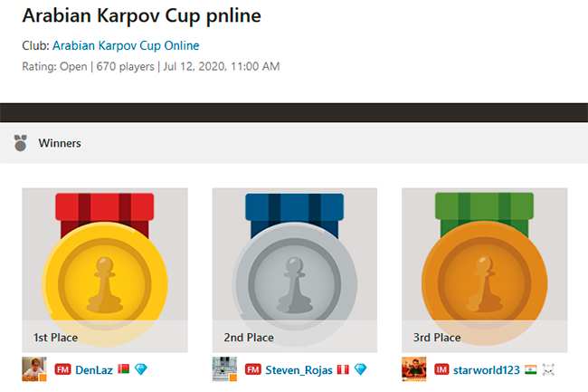
Task: Click Steven_Rojas's FM title badge
Action: click(x=252, y=369)
